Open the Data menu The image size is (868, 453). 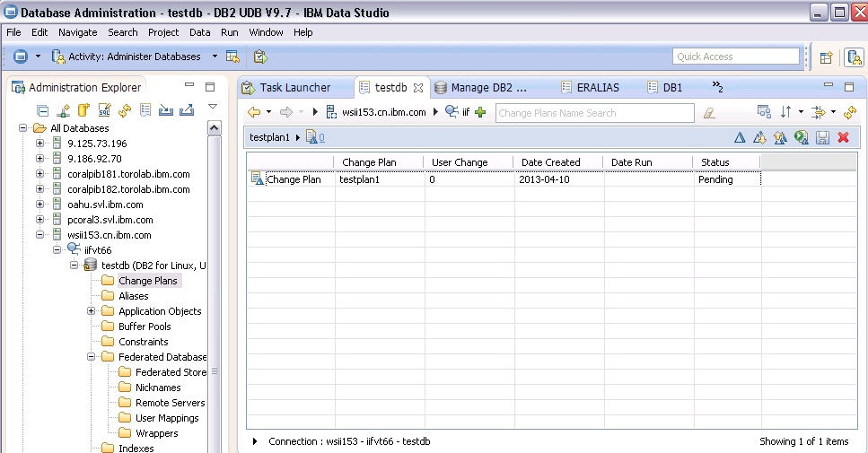click(200, 32)
